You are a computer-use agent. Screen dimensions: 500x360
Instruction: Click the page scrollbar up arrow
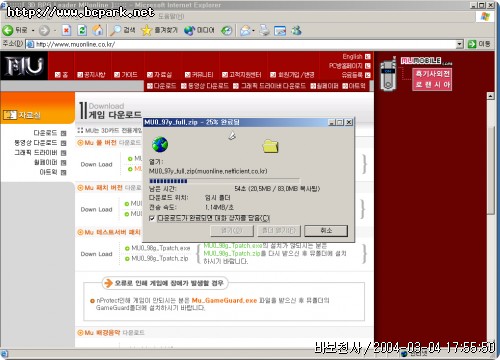[x=490, y=96]
